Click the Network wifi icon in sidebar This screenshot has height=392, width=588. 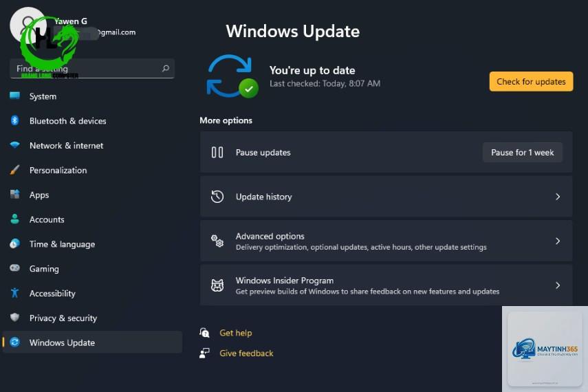pos(14,145)
